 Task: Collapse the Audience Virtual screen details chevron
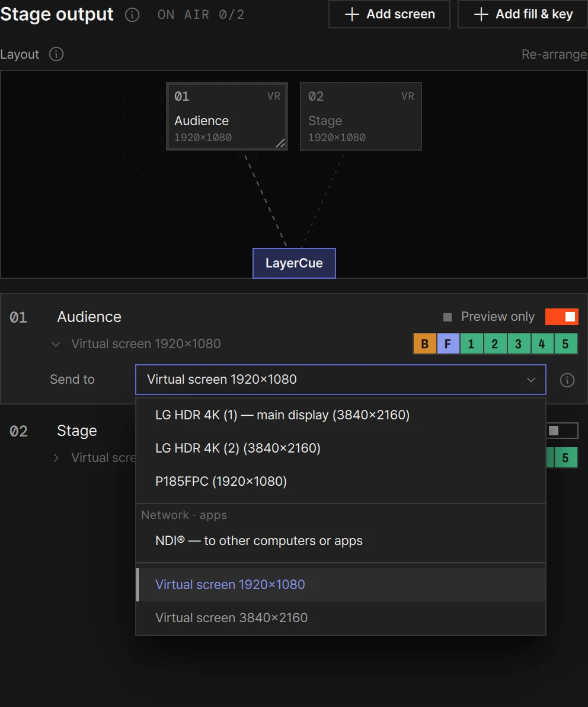pyautogui.click(x=56, y=345)
